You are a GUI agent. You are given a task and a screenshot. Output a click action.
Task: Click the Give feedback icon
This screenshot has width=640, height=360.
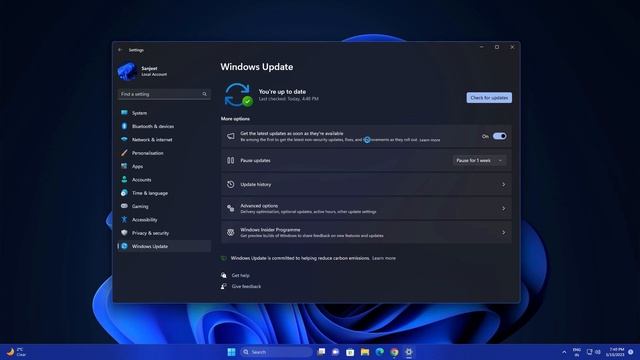point(224,287)
